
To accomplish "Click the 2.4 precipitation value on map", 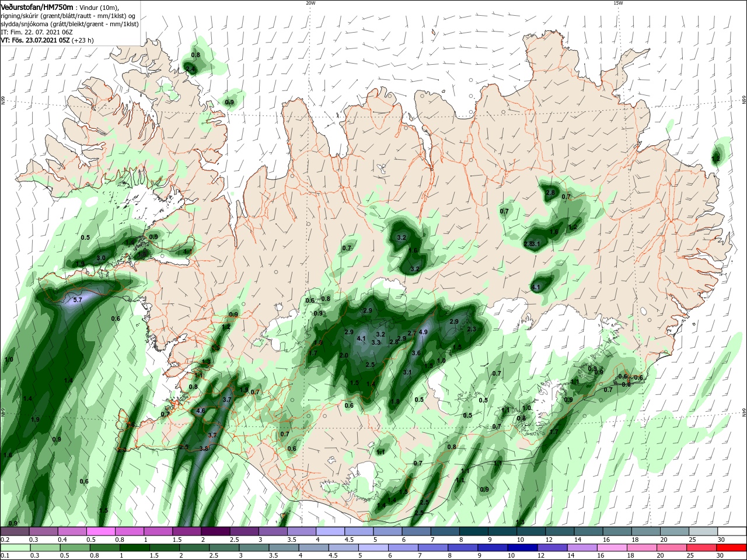I will [190, 69].
